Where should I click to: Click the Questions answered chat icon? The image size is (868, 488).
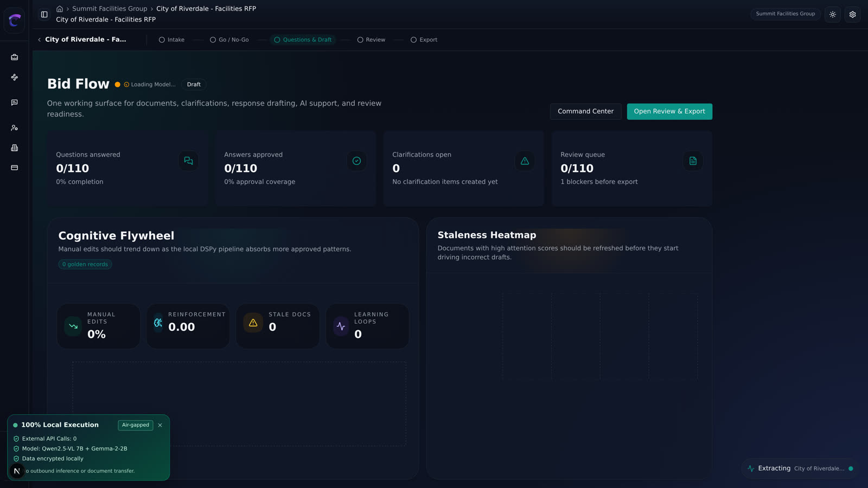point(188,161)
